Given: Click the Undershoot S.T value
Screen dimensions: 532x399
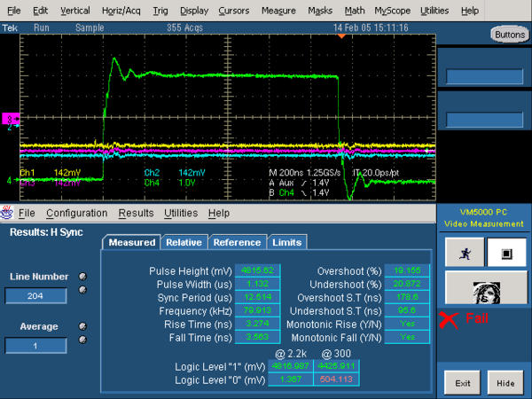Looking at the screenshot, I should click(407, 310).
